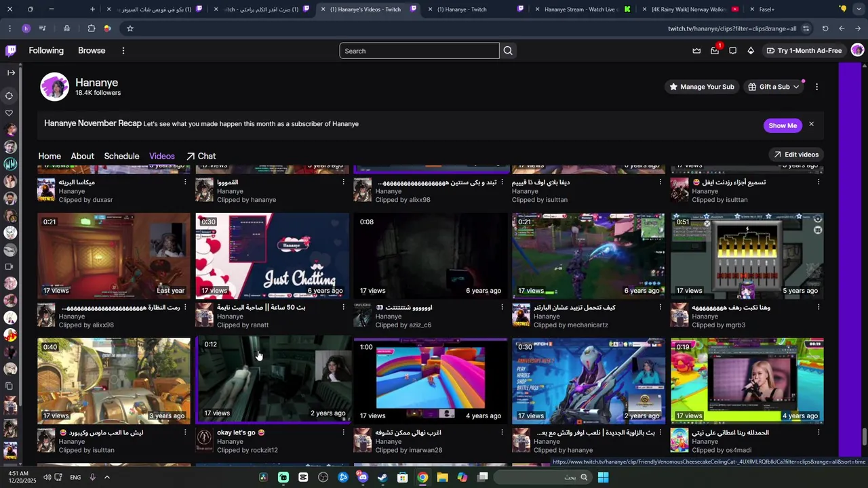This screenshot has height=488, width=868.
Task: Open the Whispers chat bubble icon
Action: (732, 51)
